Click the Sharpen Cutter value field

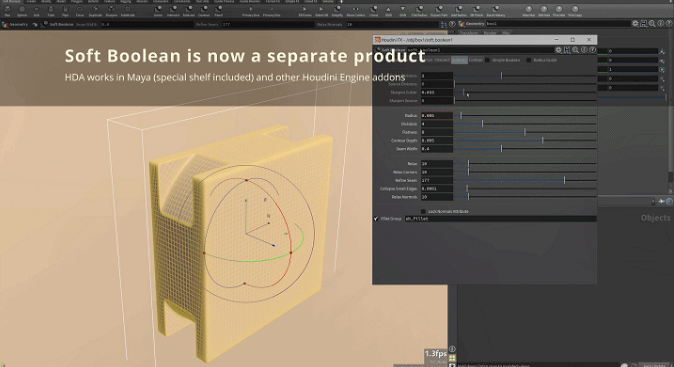437,92
